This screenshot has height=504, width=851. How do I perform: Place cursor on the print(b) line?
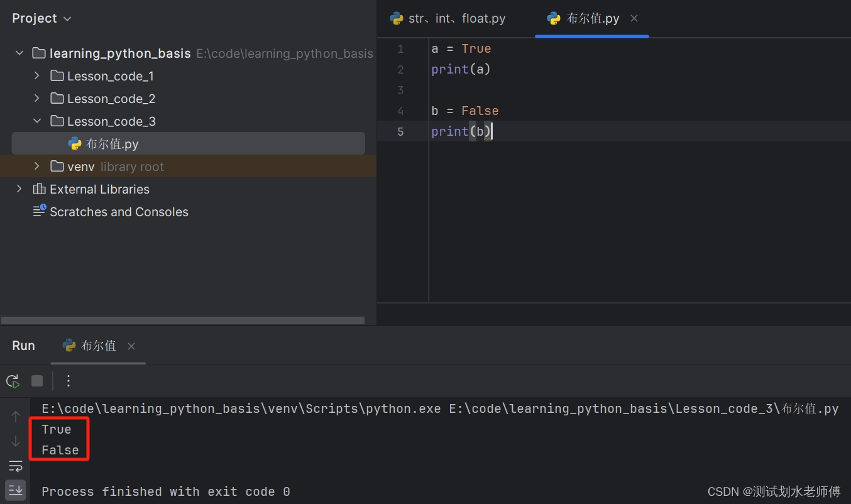pos(461,131)
